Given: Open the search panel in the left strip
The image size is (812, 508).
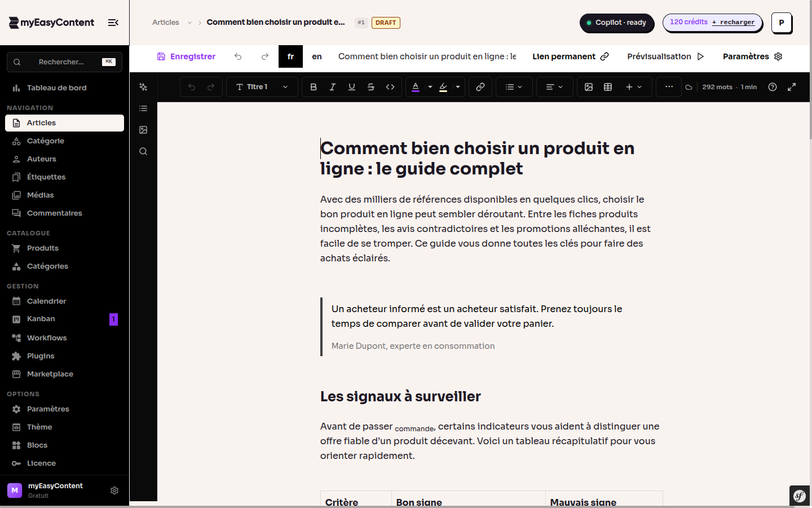Looking at the screenshot, I should 143,151.
